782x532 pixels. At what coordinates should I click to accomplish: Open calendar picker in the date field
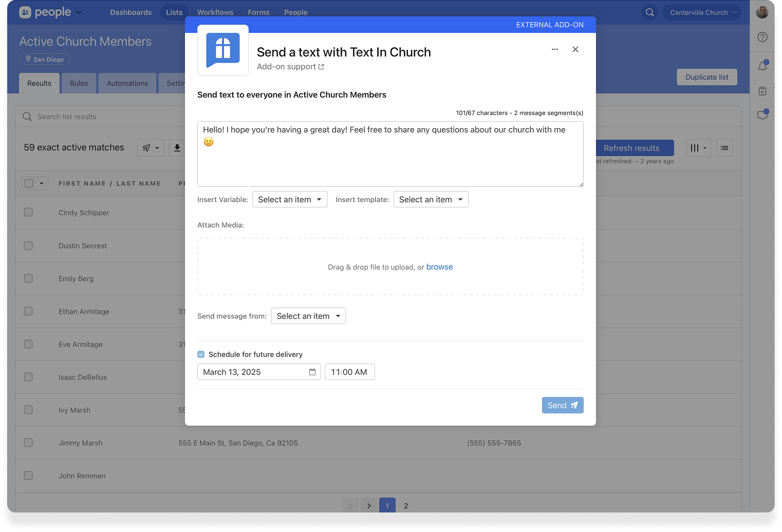tap(312, 372)
